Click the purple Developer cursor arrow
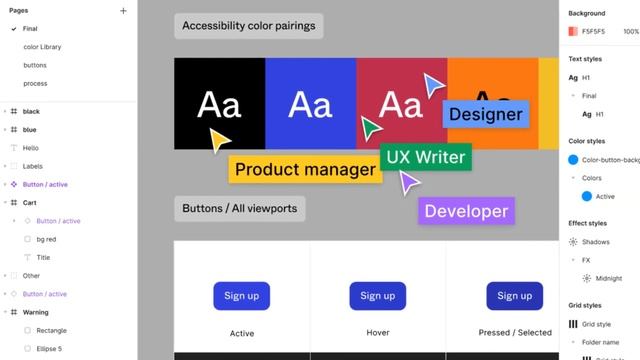The width and height of the screenshot is (640, 360). (408, 182)
